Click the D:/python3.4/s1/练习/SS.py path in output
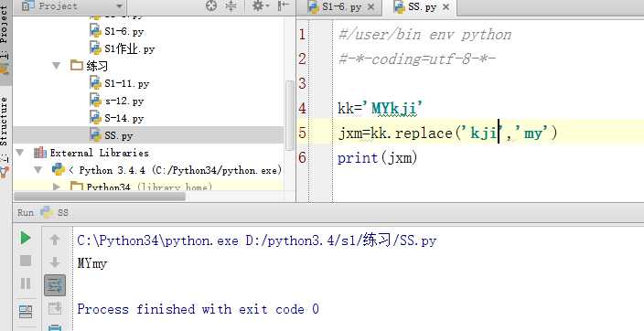Screen dimensions: 644x331 341,240
